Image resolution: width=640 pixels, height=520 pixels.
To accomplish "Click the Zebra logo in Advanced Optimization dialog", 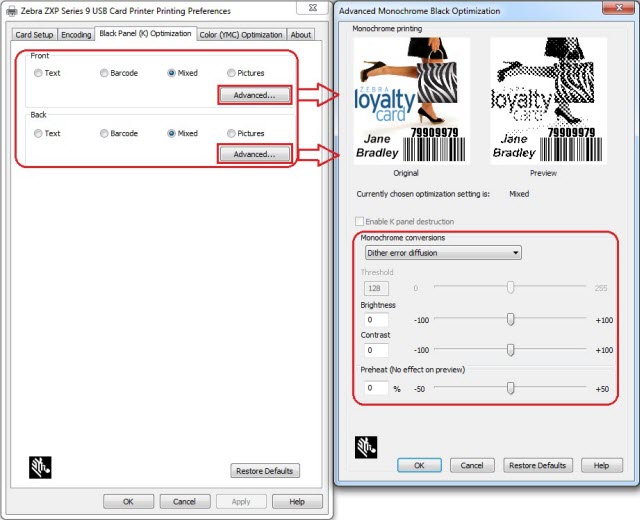I will 366,446.
